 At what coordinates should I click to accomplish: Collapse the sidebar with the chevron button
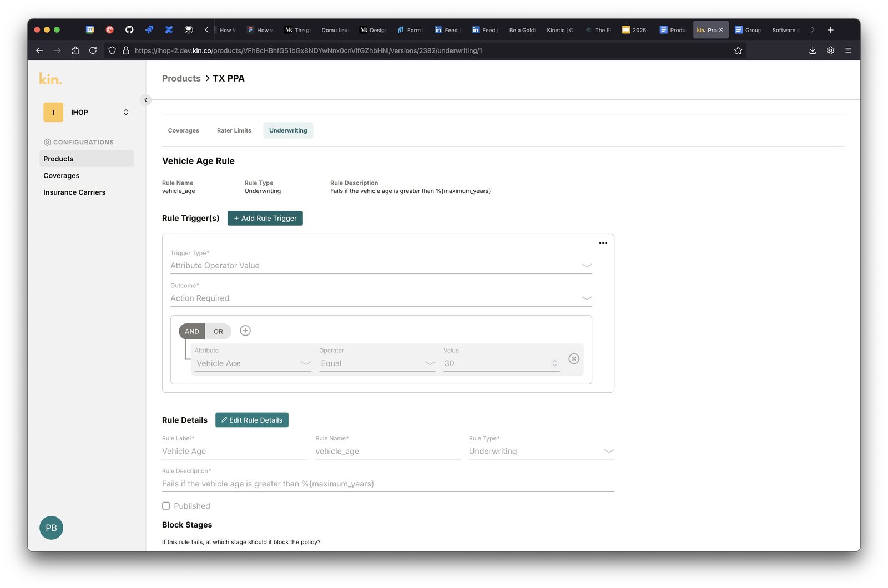click(x=146, y=100)
